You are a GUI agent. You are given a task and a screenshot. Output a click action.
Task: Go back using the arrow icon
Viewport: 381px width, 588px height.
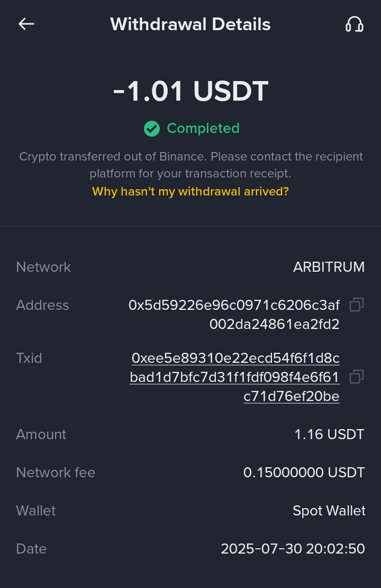tap(26, 24)
